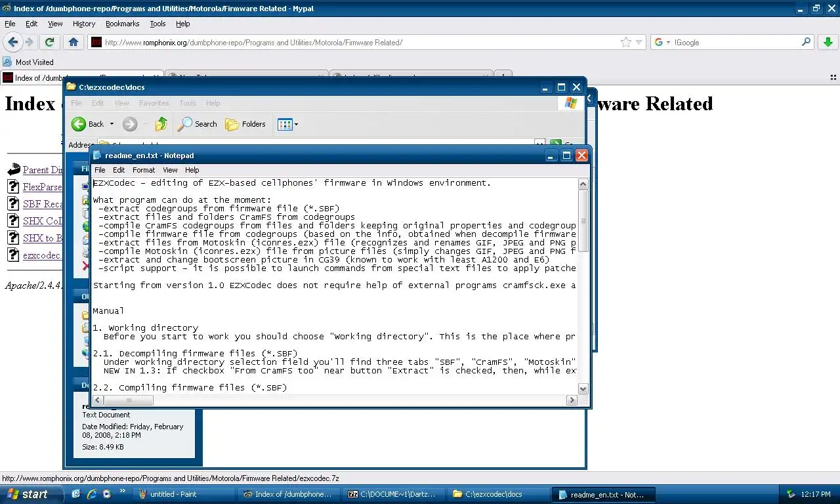
Task: Open Internet Explorer from quick launch
Action: click(x=92, y=494)
